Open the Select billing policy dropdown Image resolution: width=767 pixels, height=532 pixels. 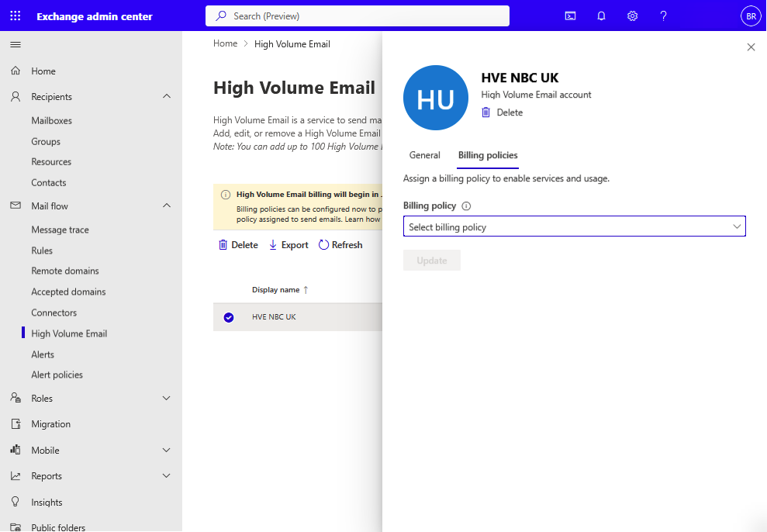[574, 226]
